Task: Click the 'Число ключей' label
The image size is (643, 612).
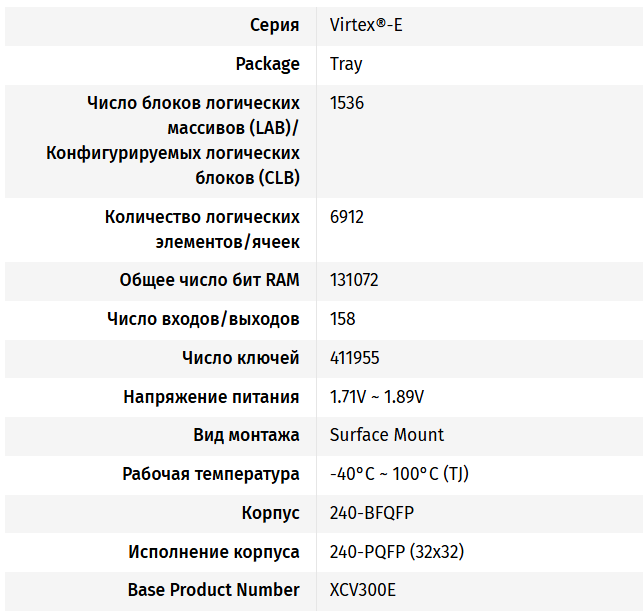Action: 240,358
